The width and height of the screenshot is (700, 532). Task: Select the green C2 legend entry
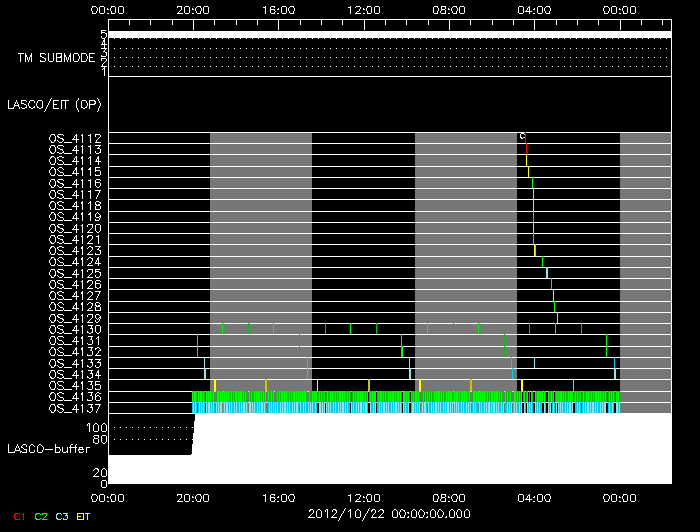[x=40, y=516]
